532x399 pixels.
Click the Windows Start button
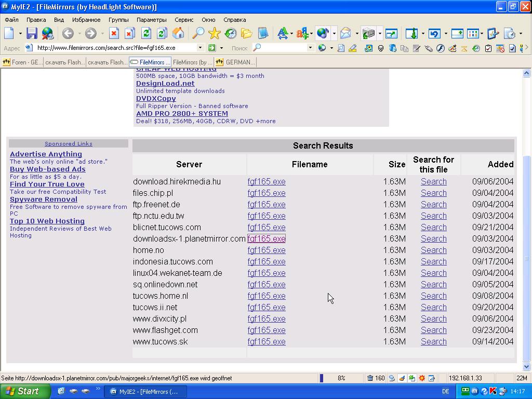[x=25, y=391]
